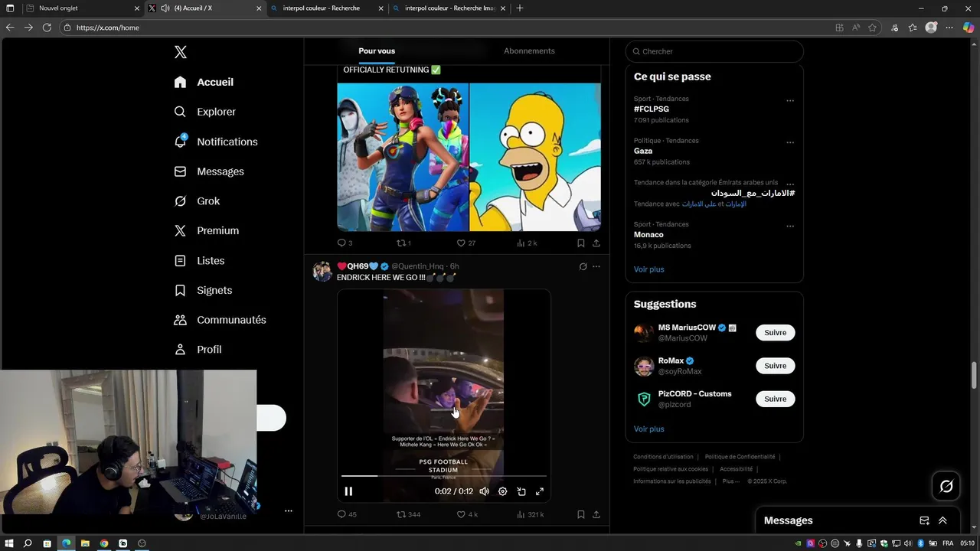Open more options for #FCLPSG trend
980x551 pixels.
[x=790, y=100]
